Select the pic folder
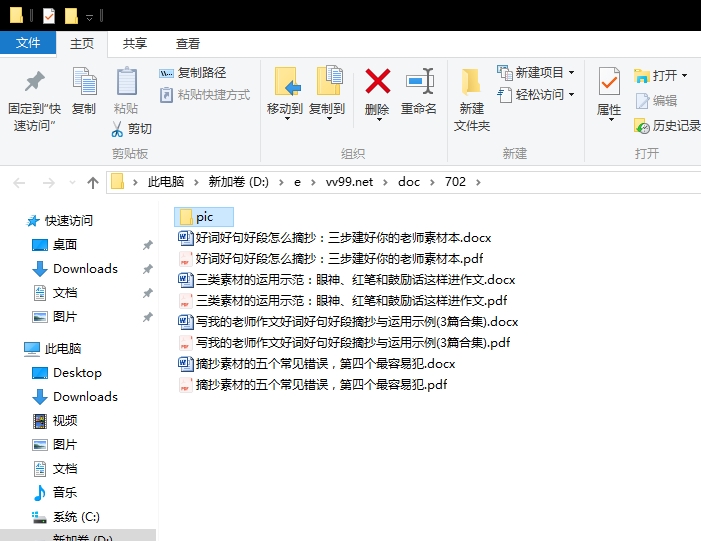 click(x=204, y=217)
